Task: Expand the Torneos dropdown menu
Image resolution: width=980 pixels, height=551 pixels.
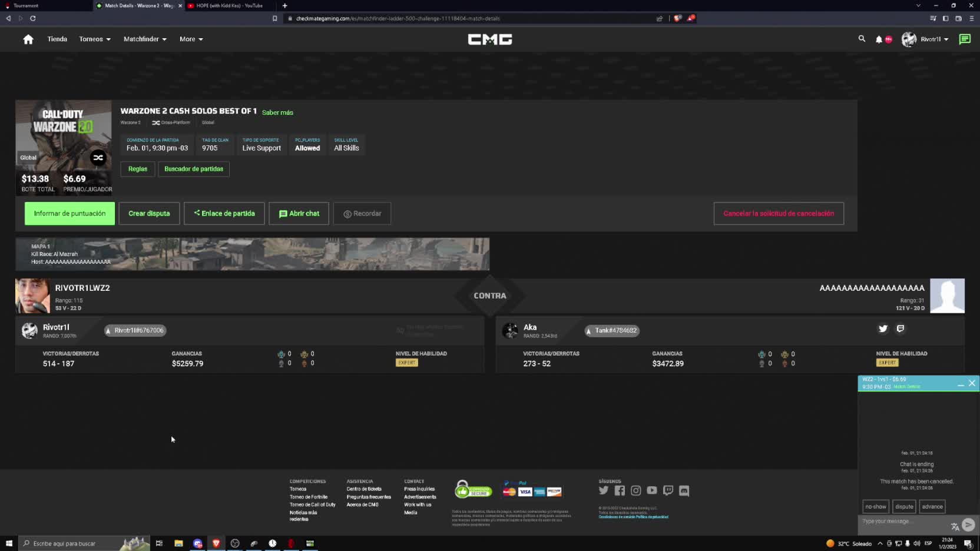Action: [x=95, y=39]
